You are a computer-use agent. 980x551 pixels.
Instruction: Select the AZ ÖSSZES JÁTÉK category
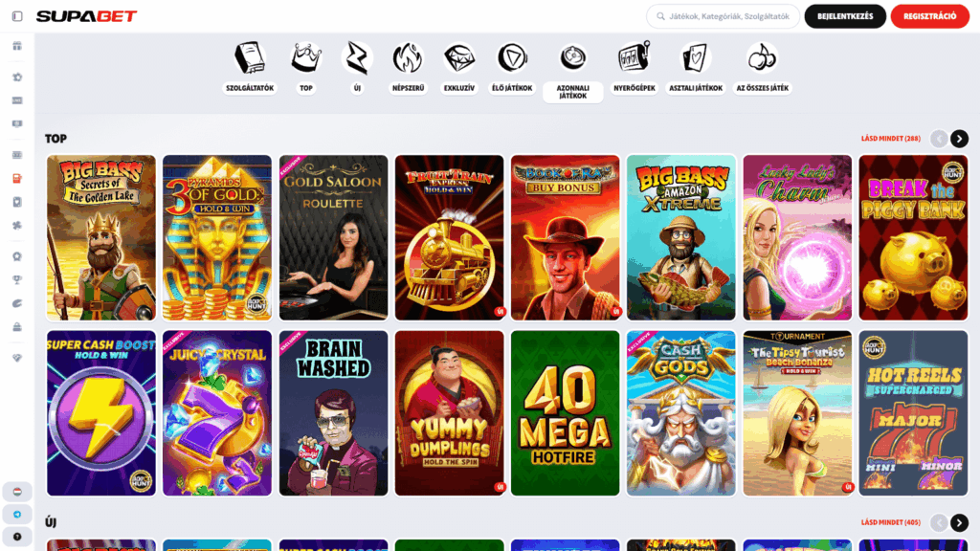763,68
